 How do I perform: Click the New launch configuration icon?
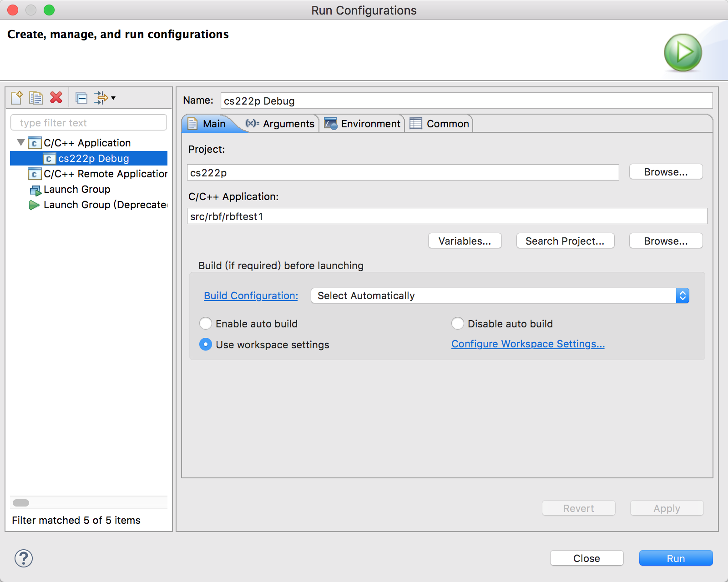pyautogui.click(x=17, y=98)
